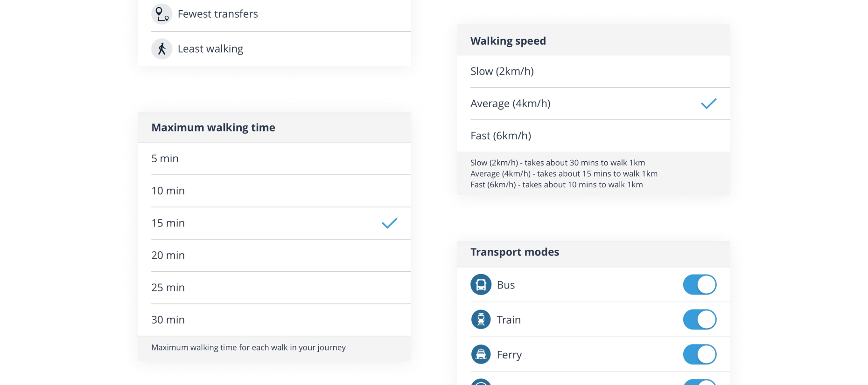Image resolution: width=868 pixels, height=385 pixels.
Task: Switch off the Ferry transport toggle
Action: pos(700,355)
